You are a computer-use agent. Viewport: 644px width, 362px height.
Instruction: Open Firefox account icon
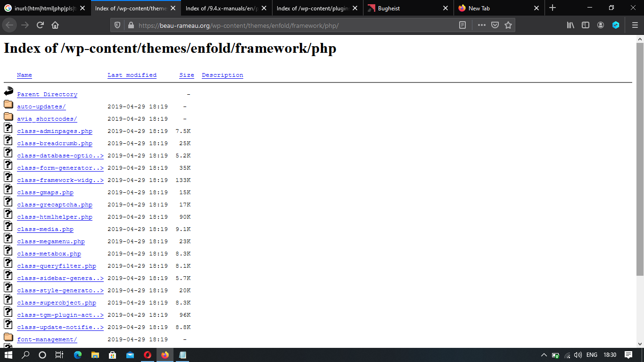click(601, 25)
